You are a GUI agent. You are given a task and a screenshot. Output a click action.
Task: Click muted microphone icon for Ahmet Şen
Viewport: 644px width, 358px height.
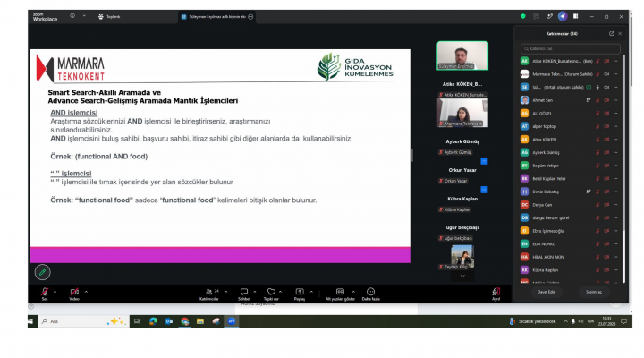point(597,100)
